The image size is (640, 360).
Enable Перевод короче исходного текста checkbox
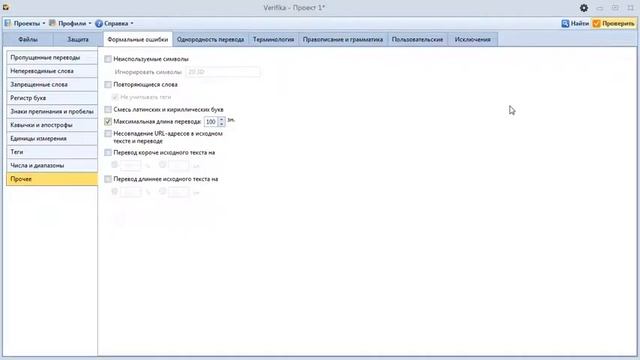coord(108,153)
